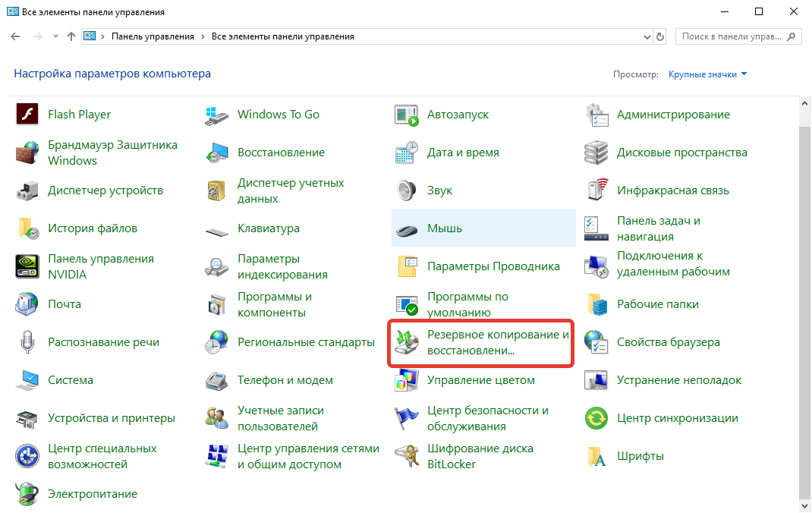The image size is (812, 513).
Task: Select Все элементы панели управления breadcrumb
Action: pyautogui.click(x=282, y=36)
